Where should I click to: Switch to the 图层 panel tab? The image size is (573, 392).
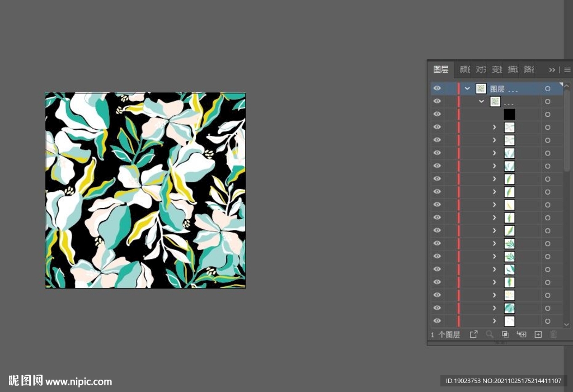[x=441, y=69]
